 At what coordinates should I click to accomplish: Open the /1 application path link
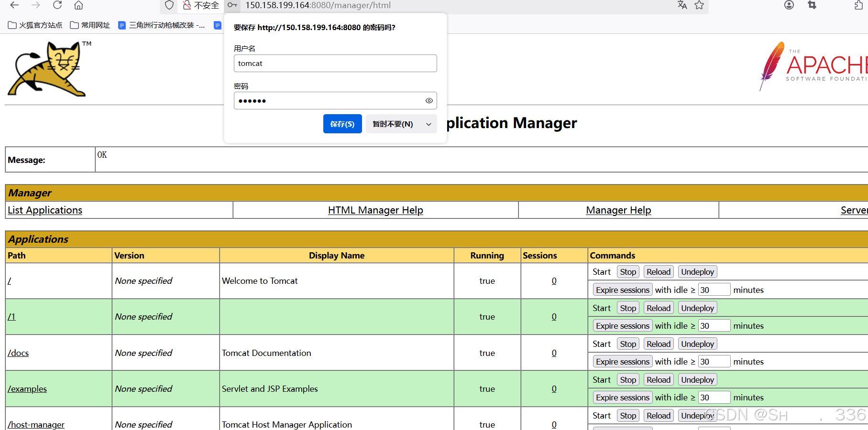click(11, 317)
